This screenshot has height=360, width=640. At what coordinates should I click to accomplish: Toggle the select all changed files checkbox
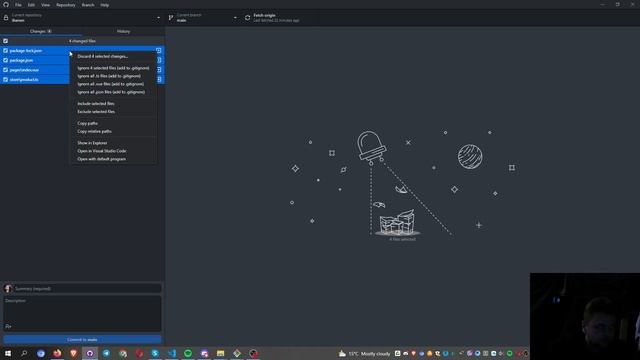click(x=6, y=41)
